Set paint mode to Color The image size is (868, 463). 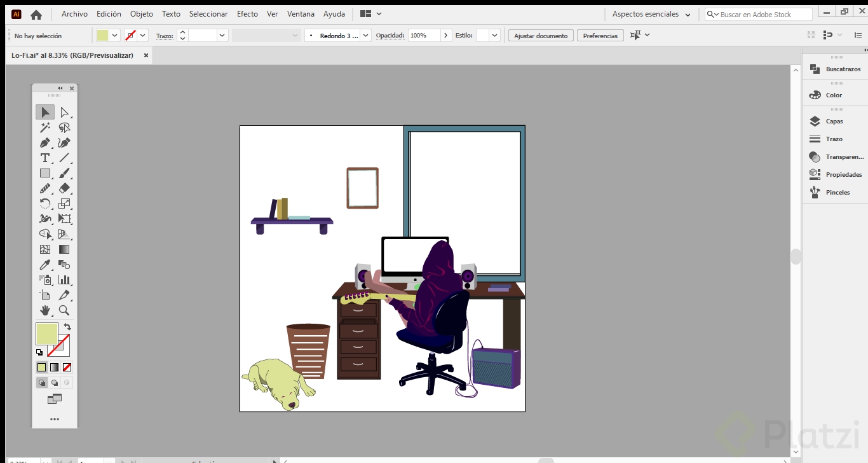(x=42, y=367)
